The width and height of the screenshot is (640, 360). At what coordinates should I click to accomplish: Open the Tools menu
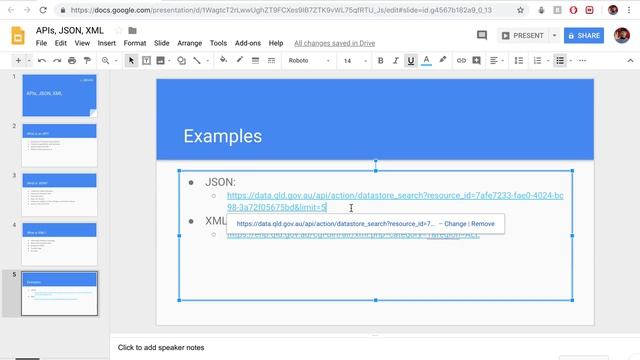tap(218, 43)
